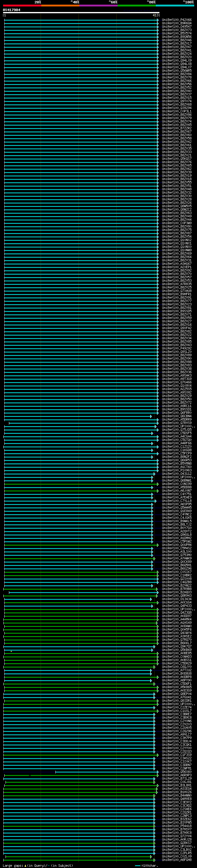Select subject UniRef100_O43112
Viewport: 197px width, 868px height.
click(176, 474)
